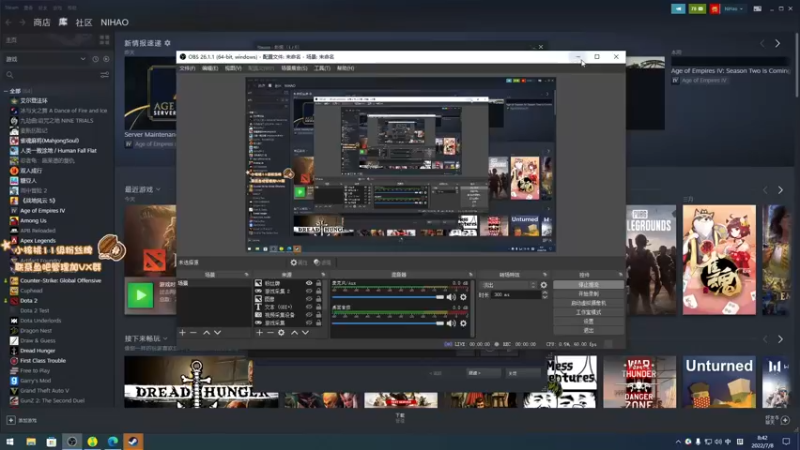
Task: Adjust the 麦克风/Aux volume slider
Action: tap(388, 297)
